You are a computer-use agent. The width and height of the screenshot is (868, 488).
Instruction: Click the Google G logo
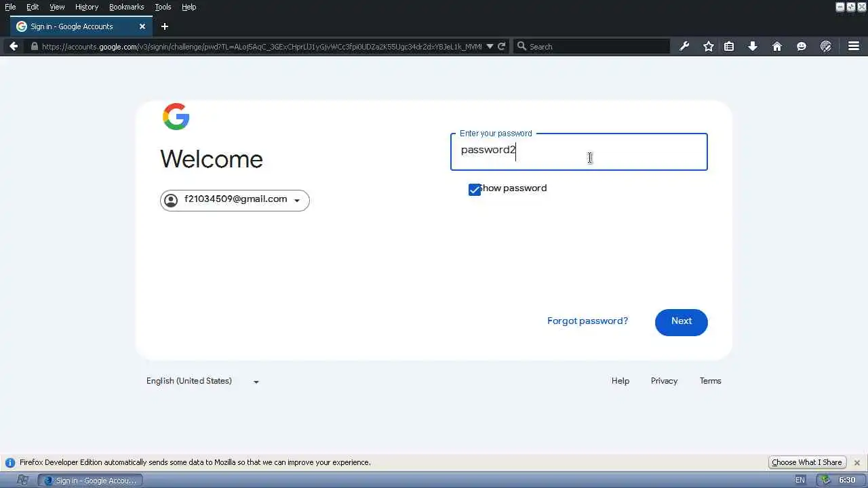click(176, 117)
